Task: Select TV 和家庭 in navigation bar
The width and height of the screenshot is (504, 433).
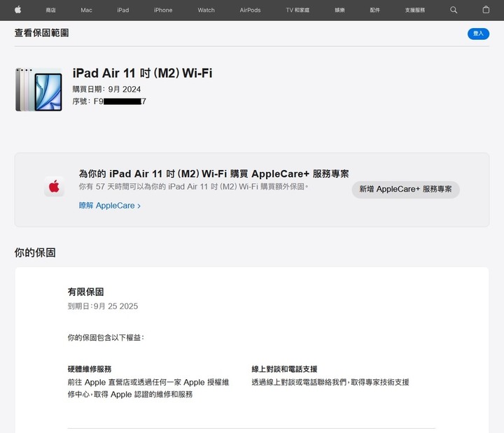Action: pyautogui.click(x=297, y=10)
